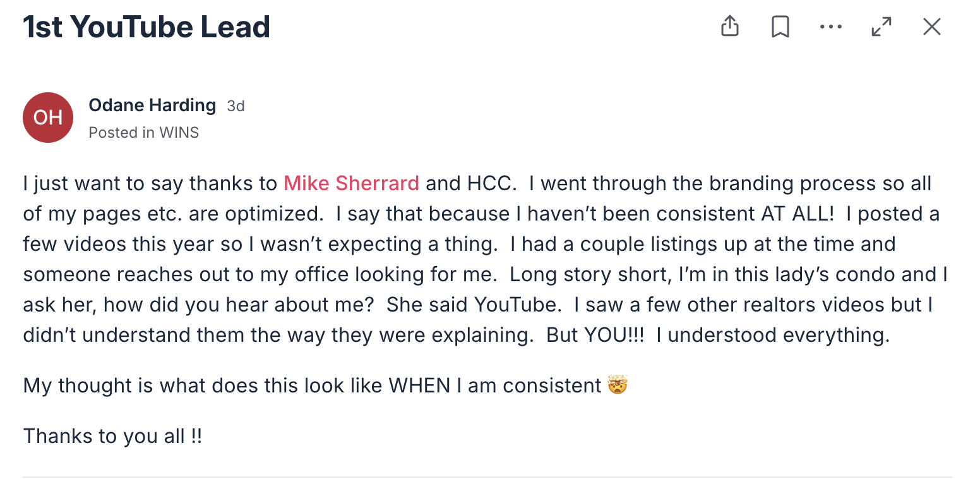This screenshot has height=479, width=980.
Task: Close the post view
Action: point(931,27)
